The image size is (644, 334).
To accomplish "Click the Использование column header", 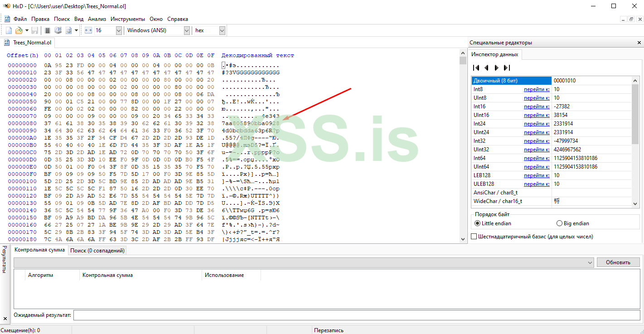I will click(231, 275).
